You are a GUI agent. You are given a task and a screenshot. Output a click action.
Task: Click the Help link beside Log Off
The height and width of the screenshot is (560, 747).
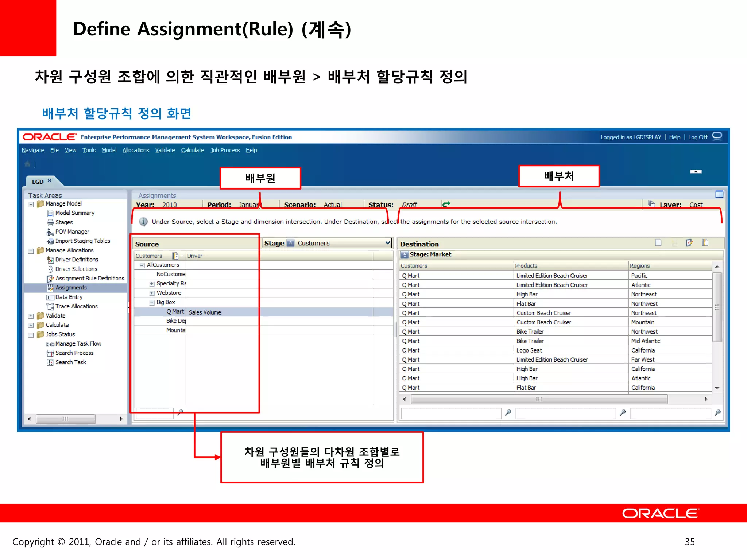point(675,137)
